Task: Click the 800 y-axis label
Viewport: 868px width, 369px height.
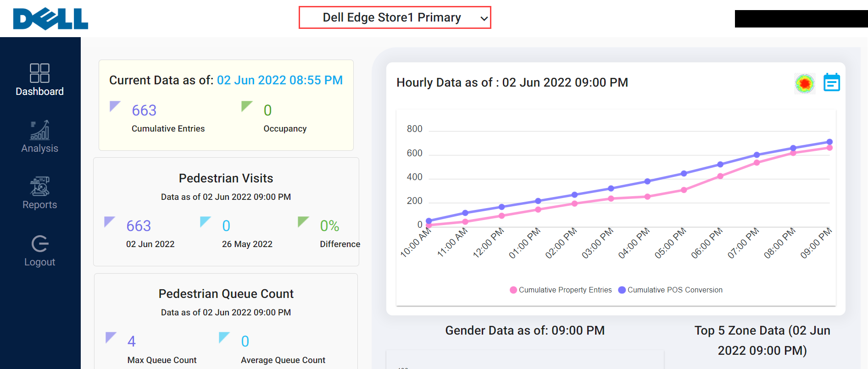Action: point(415,129)
